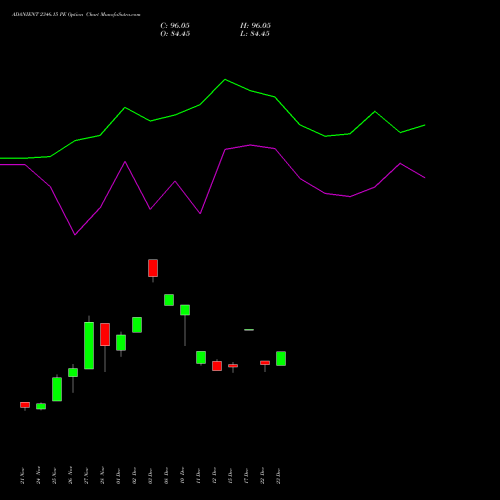Click the 26 Nov date label
The height and width of the screenshot is (500, 500).
click(70, 476)
